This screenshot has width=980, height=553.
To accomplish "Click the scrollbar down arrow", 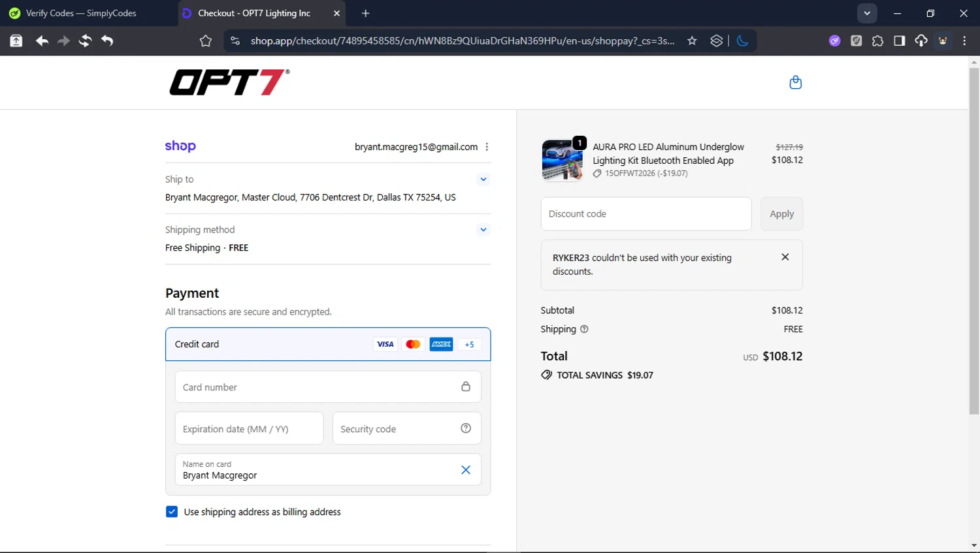I will pyautogui.click(x=974, y=546).
